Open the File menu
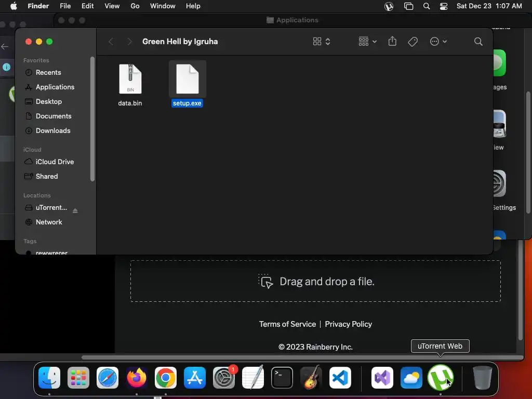The height and width of the screenshot is (399, 532). pos(65,6)
